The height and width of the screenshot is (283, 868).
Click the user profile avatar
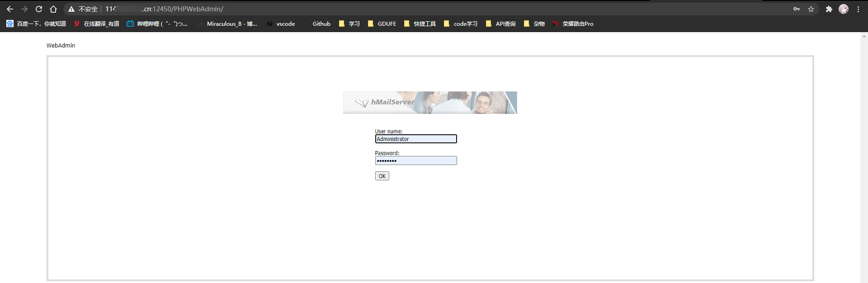pos(844,9)
